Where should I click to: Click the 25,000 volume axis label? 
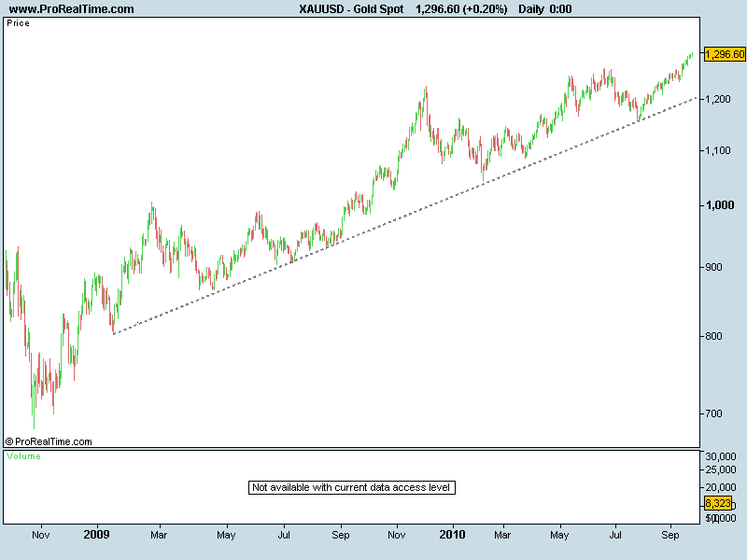click(x=721, y=470)
